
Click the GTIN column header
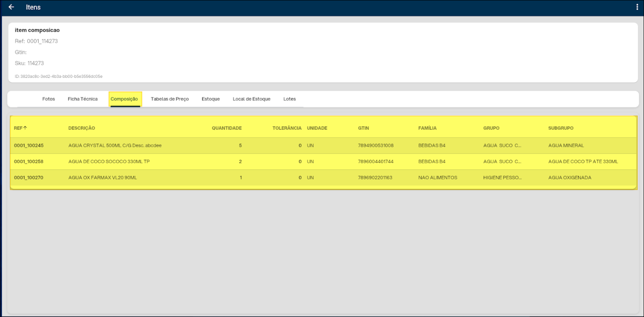pos(364,128)
